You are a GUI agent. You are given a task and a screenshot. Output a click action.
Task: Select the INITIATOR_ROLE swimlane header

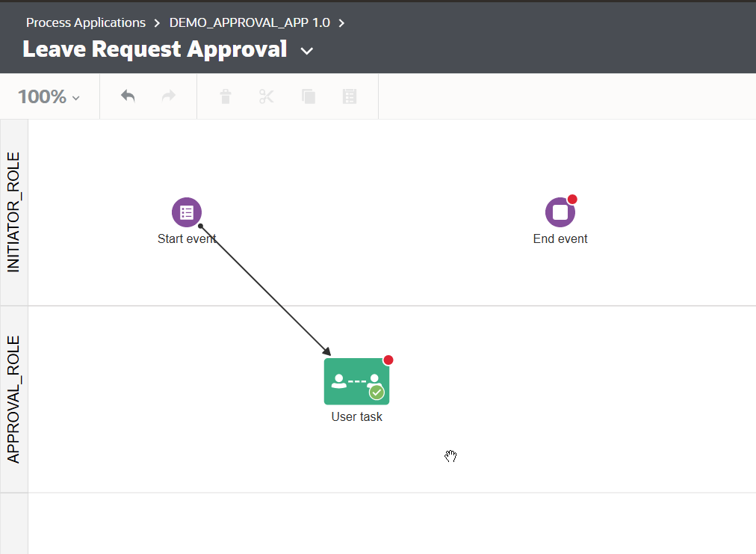pyautogui.click(x=14, y=212)
